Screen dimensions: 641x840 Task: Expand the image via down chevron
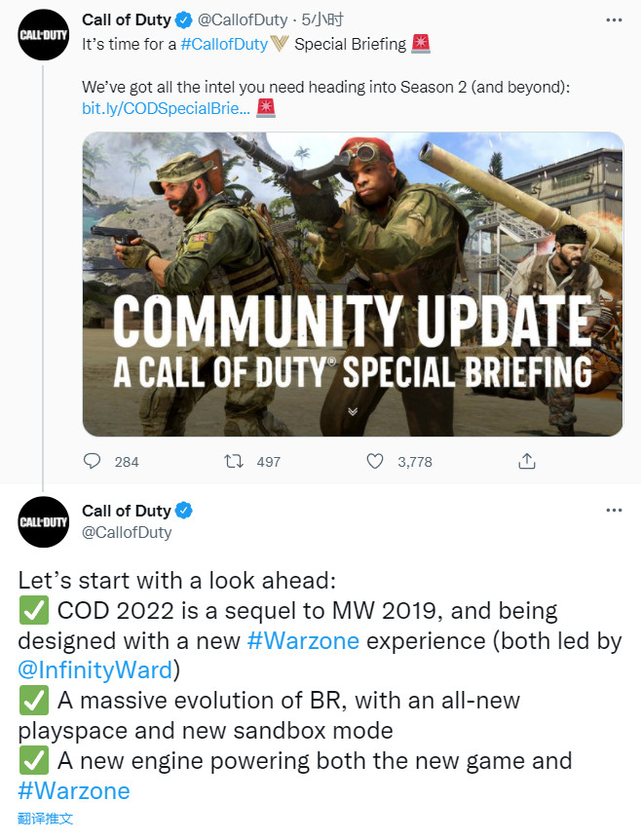click(x=353, y=411)
